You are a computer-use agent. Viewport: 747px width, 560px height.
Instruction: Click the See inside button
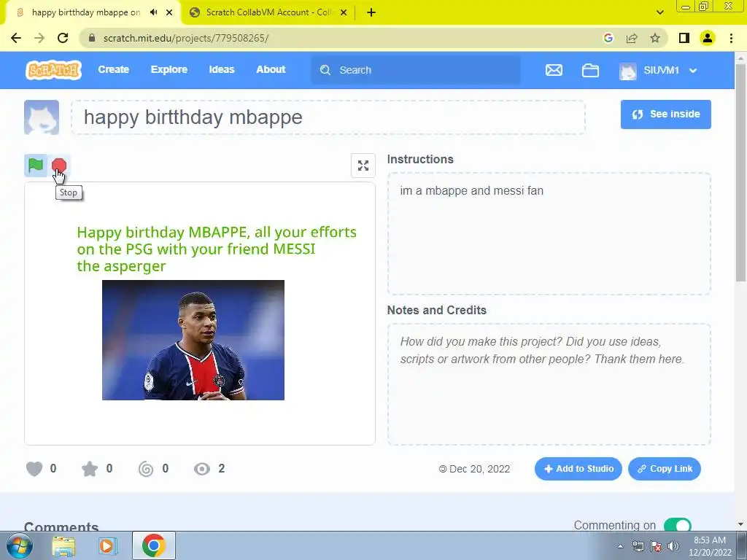[665, 114]
